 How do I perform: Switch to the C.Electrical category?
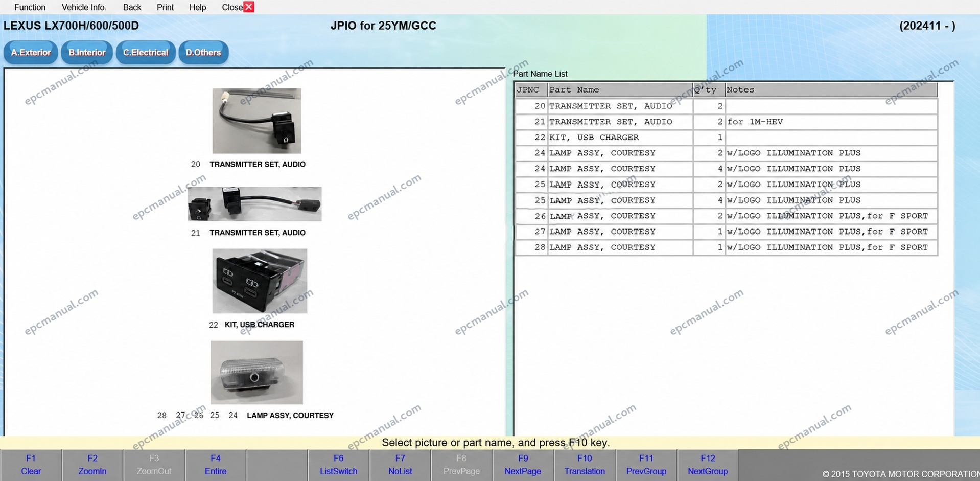146,52
